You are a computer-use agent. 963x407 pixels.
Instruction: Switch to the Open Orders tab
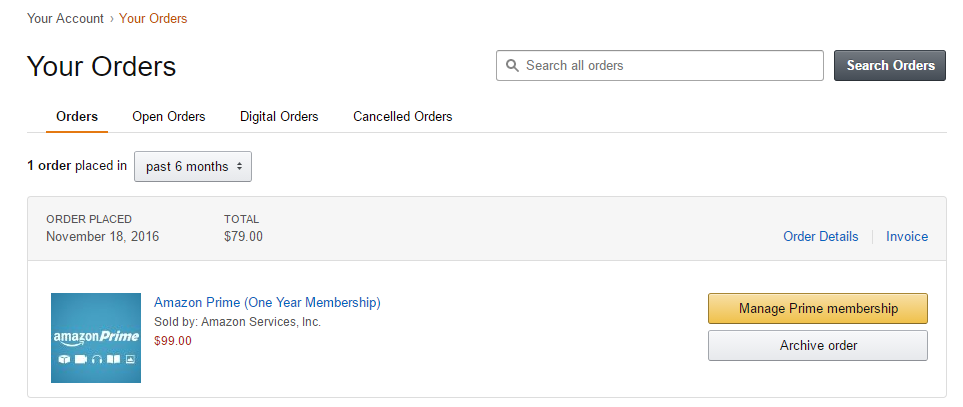169,117
